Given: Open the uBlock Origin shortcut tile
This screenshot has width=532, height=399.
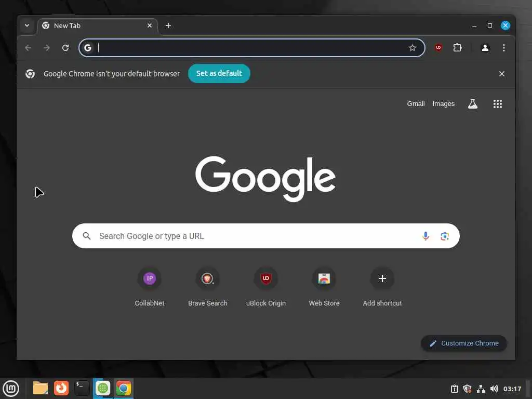Looking at the screenshot, I should (x=265, y=287).
